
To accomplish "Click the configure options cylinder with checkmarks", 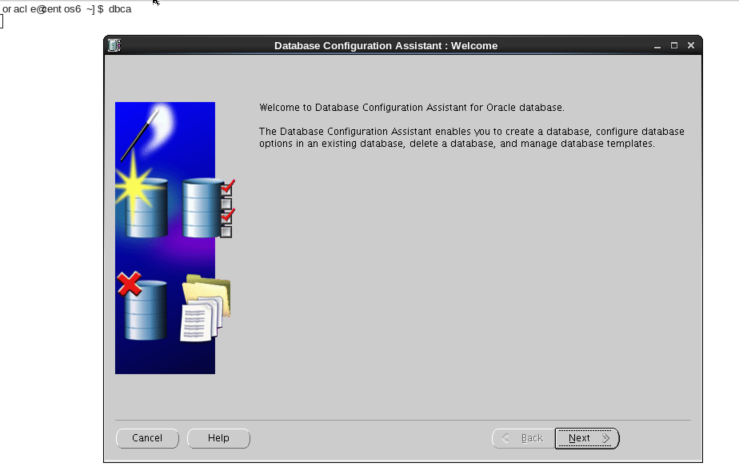I will (x=209, y=208).
